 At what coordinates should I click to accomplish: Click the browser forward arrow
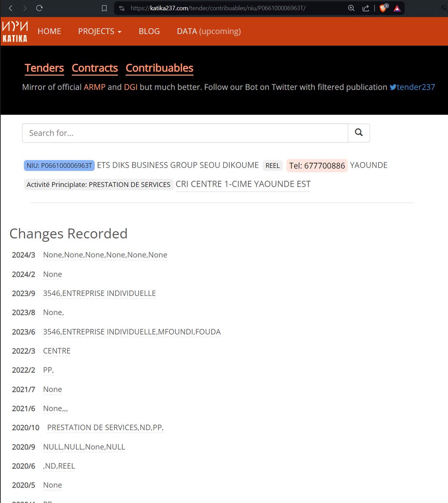(25, 8)
